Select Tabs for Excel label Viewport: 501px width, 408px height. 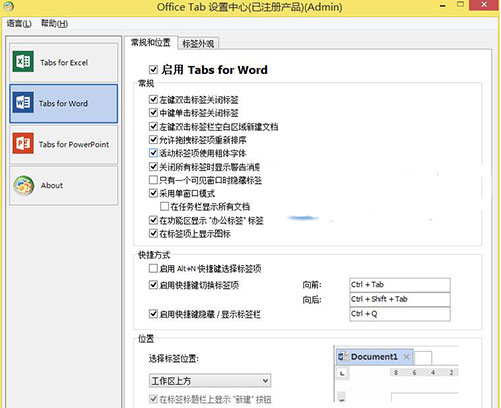point(64,62)
